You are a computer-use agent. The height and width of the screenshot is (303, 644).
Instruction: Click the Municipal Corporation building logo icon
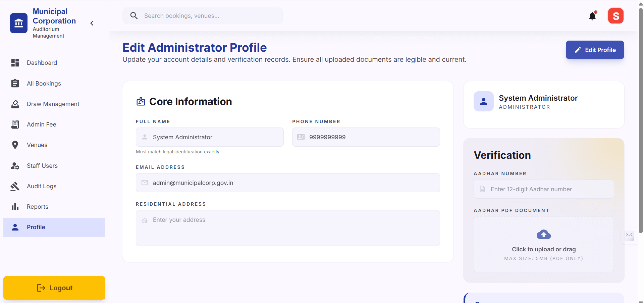19,23
